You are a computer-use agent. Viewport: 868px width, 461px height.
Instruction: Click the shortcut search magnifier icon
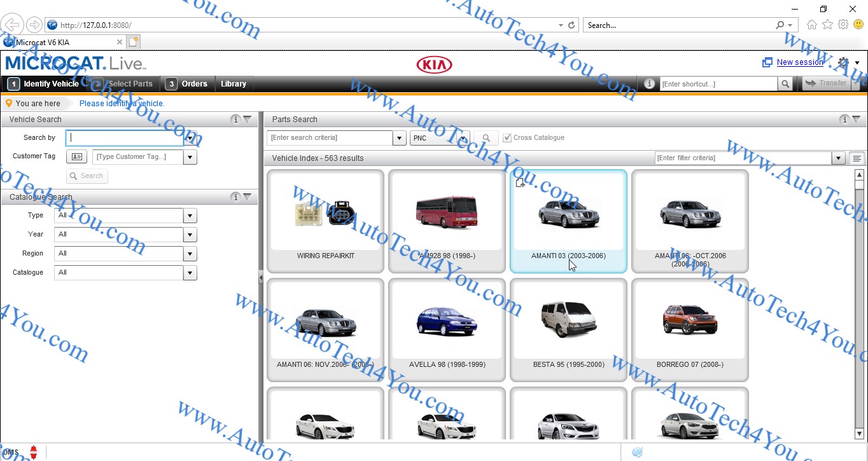(786, 84)
